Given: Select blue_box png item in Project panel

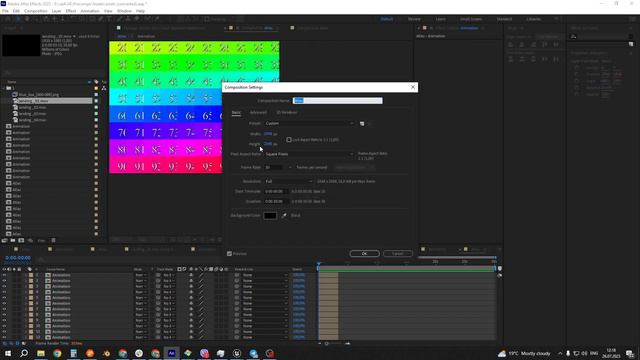Looking at the screenshot, I should pos(38,94).
